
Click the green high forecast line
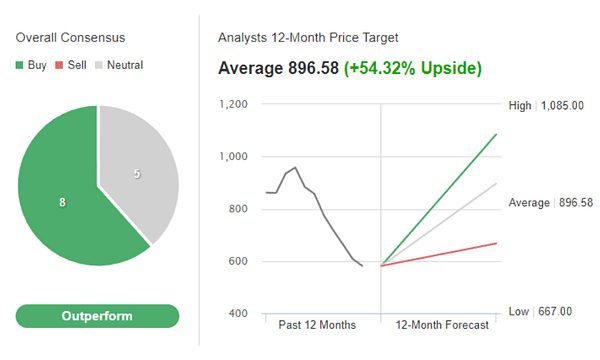coord(439,200)
